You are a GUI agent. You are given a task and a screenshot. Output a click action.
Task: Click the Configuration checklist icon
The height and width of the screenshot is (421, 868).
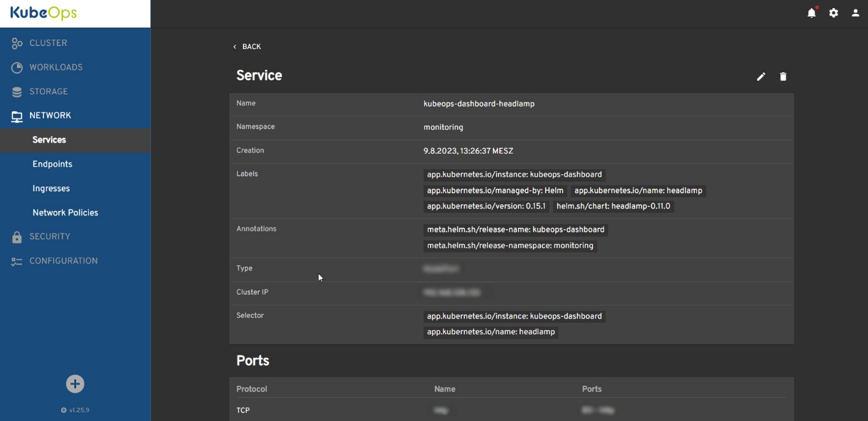pos(17,261)
